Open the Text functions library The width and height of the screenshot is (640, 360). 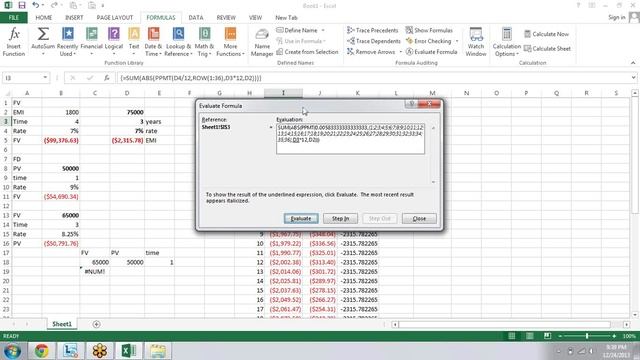[134, 42]
